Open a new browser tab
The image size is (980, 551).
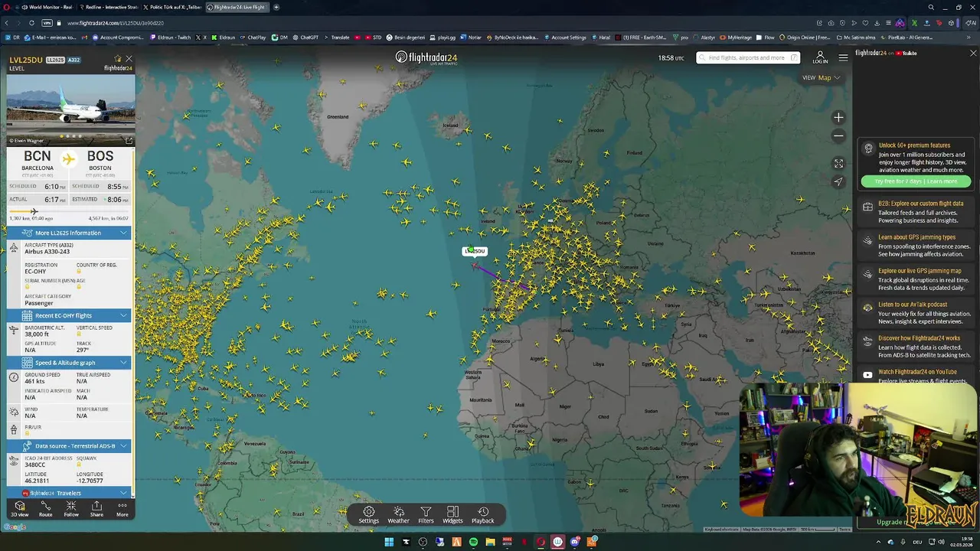[x=276, y=7]
